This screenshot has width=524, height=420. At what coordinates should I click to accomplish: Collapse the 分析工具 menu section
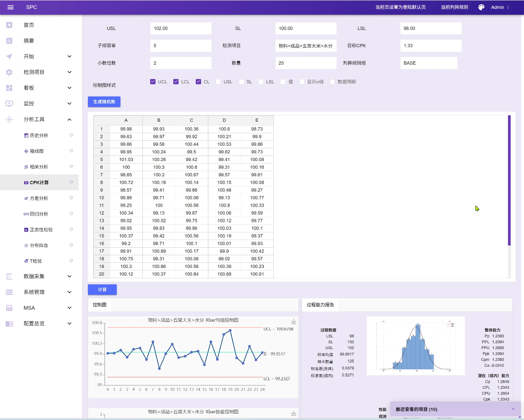click(69, 120)
